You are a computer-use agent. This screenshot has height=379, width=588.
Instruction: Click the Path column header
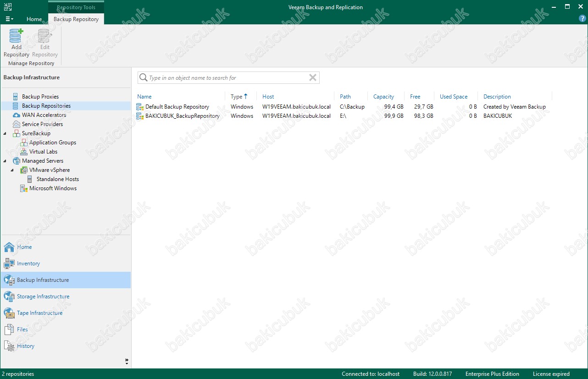click(345, 97)
